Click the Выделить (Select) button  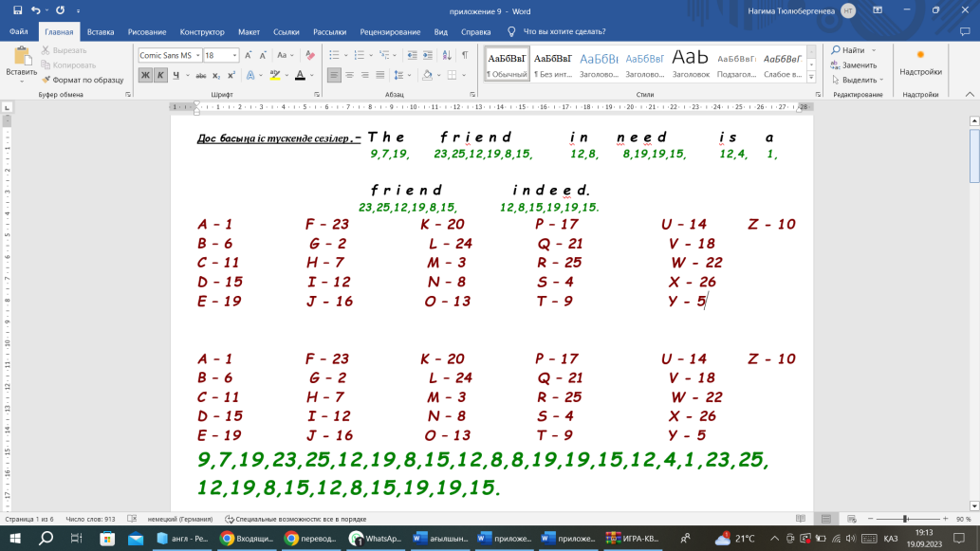click(x=858, y=80)
